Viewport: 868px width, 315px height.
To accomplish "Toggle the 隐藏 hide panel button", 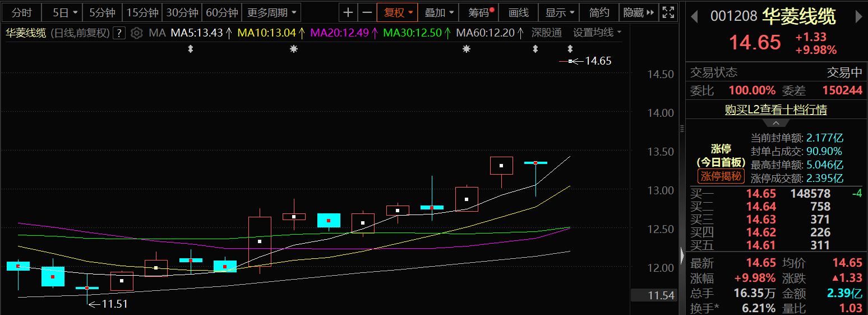I will tap(638, 12).
